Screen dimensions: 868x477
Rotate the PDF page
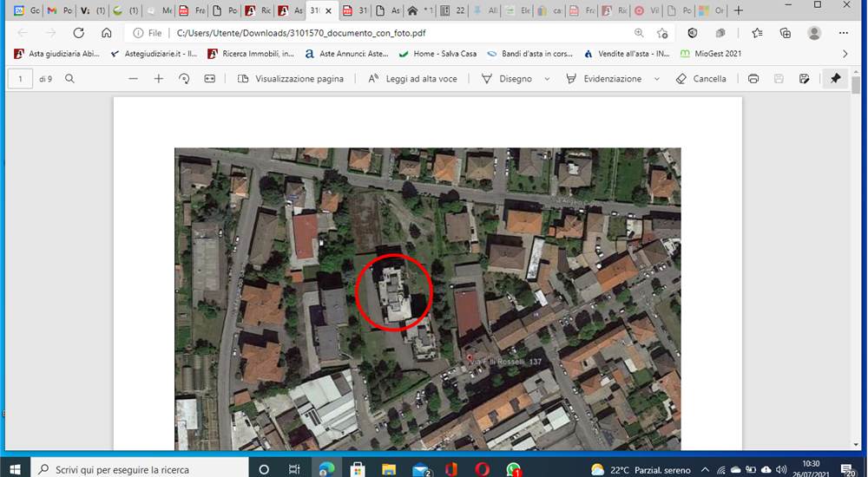coord(184,79)
